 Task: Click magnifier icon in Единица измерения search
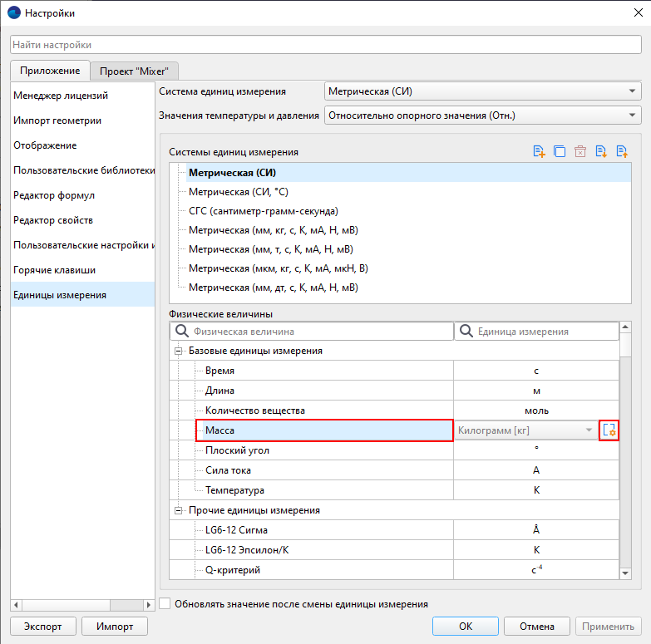click(466, 332)
